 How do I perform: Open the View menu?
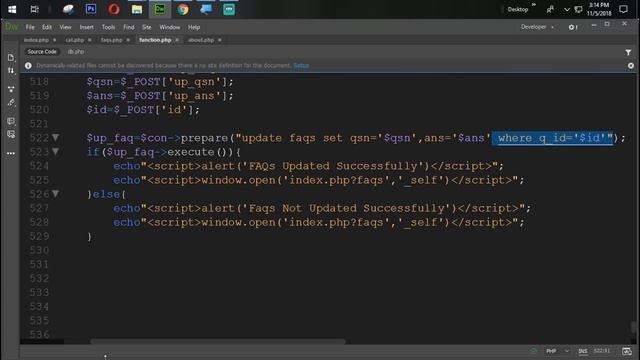(65, 27)
